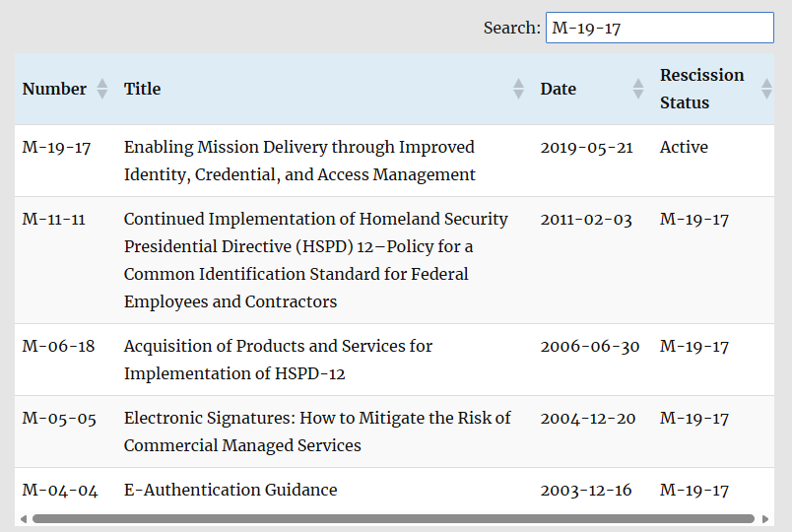Sort table by Date column arrows
The width and height of the screenshot is (792, 532).
pyautogui.click(x=638, y=89)
